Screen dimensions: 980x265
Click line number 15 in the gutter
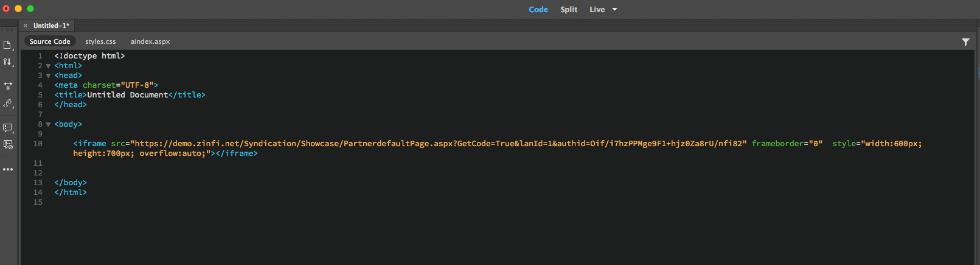pos(38,202)
